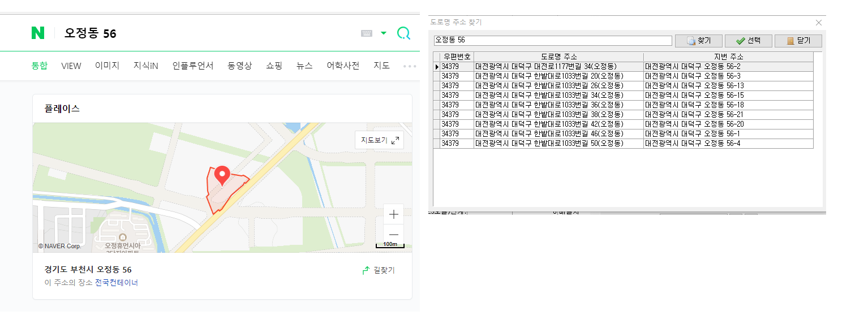Open the 뉴스 tab

tap(304, 66)
